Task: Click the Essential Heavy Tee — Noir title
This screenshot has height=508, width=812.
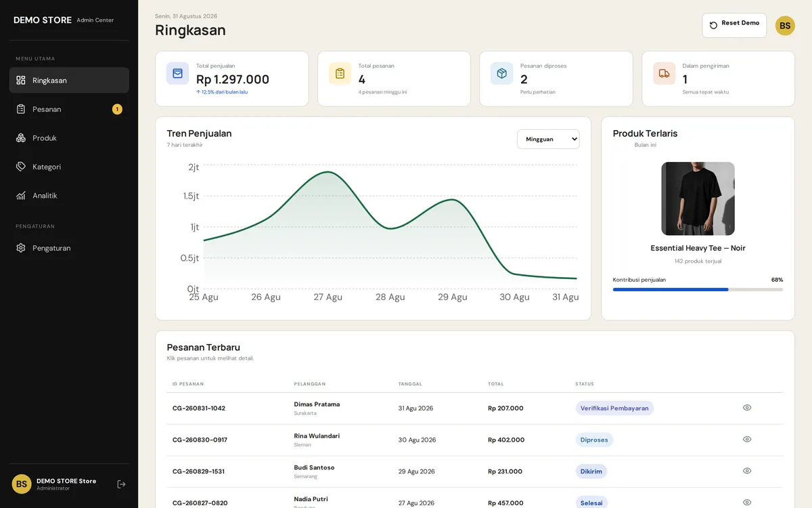Action: click(698, 248)
